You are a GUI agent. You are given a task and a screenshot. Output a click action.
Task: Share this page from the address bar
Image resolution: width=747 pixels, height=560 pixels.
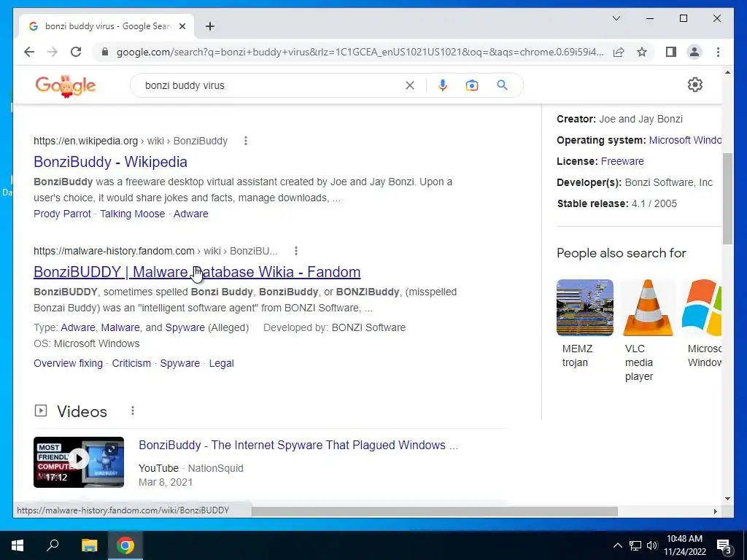pos(619,52)
